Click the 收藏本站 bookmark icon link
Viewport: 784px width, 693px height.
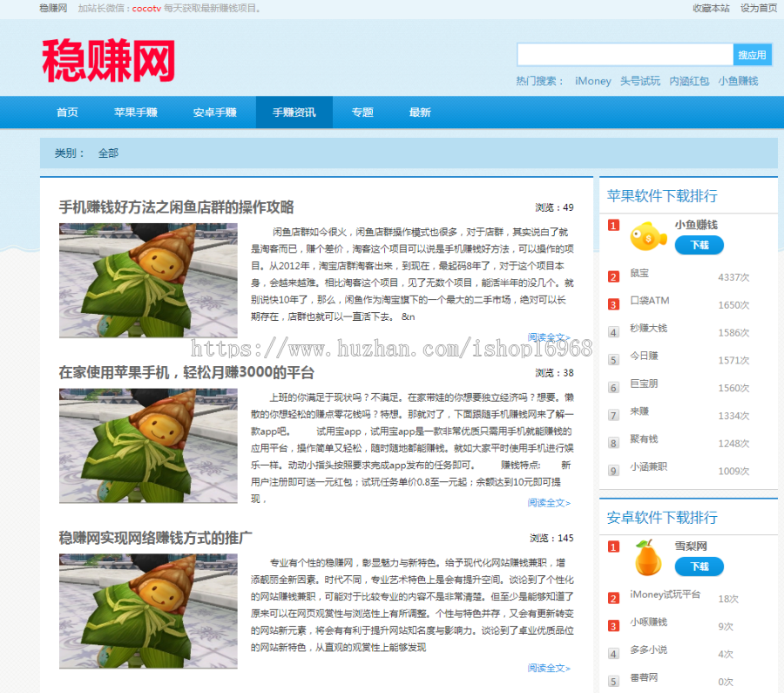point(710,10)
